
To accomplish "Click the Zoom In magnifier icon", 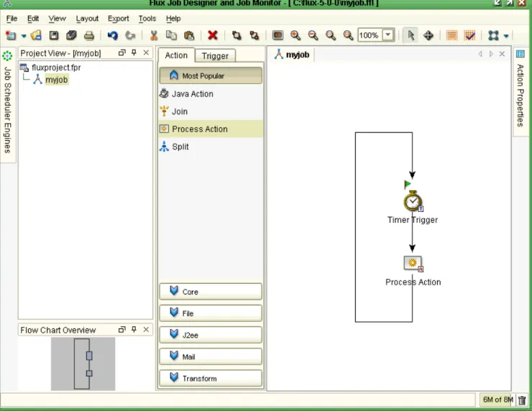I will click(295, 35).
